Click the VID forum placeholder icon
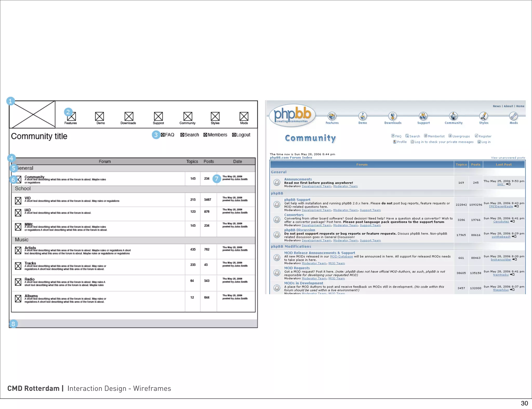Image resolution: width=532 pixels, height=409 pixels. [x=18, y=201]
